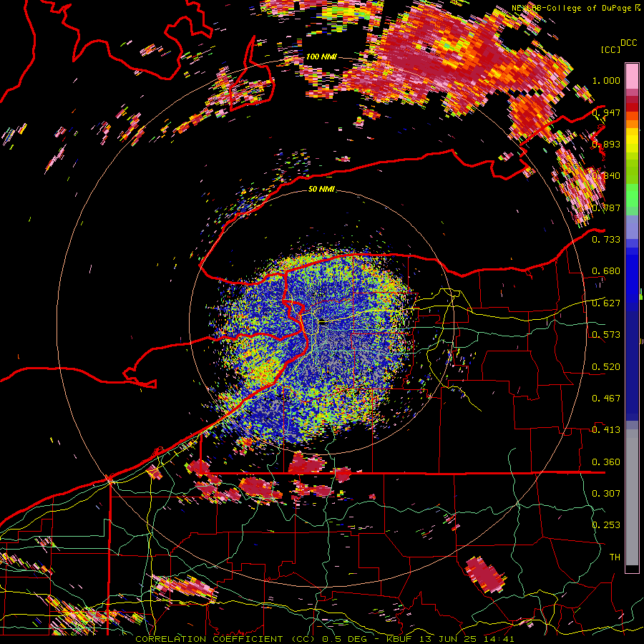The height and width of the screenshot is (644, 644).
Task: Click the 0.733 scale value
Action: pos(606,240)
